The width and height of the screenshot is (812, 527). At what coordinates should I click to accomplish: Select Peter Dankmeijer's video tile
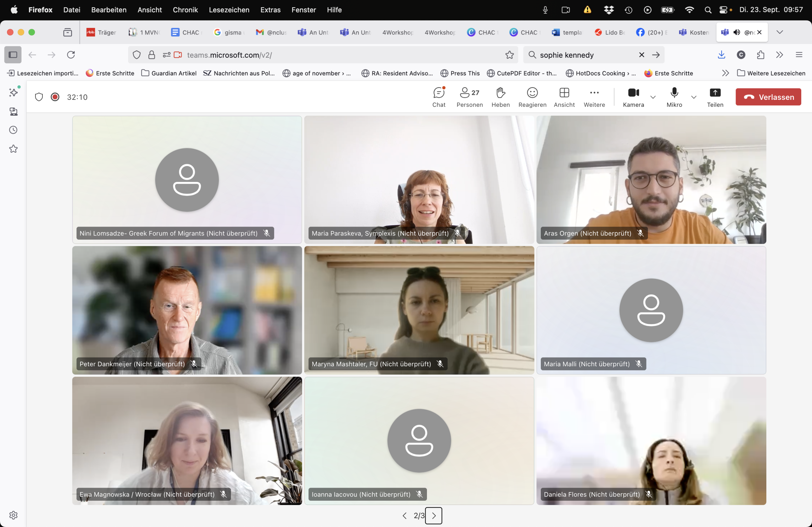coord(187,310)
